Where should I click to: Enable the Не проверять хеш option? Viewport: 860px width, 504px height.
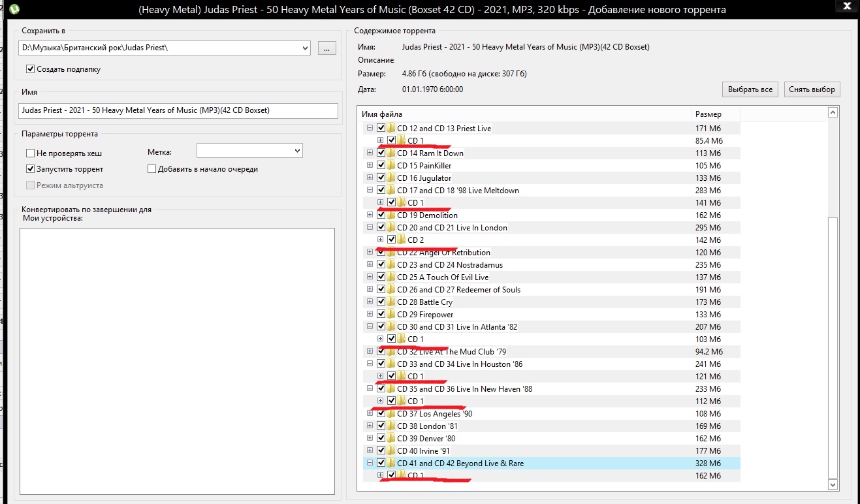30,153
